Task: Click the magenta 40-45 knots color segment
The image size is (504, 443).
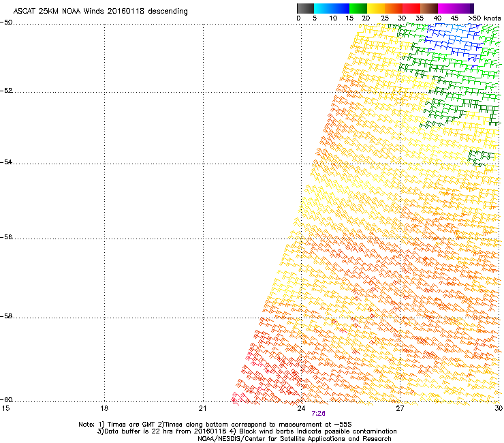Action: [447, 8]
